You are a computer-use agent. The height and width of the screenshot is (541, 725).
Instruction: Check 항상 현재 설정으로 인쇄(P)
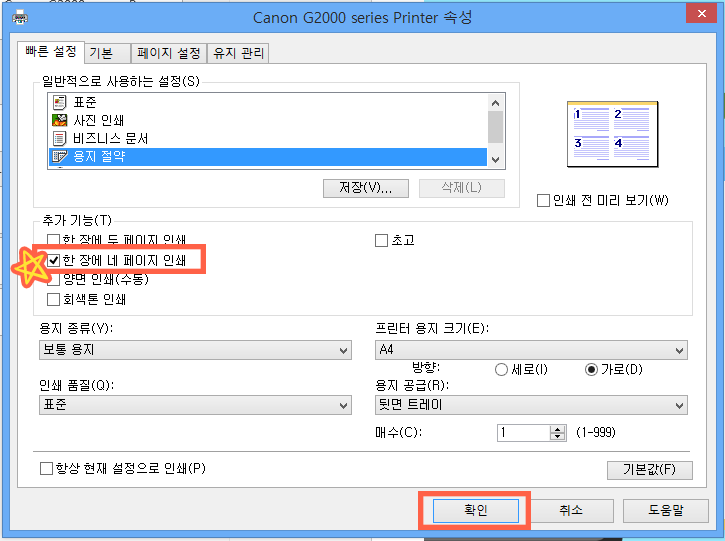(x=46, y=469)
